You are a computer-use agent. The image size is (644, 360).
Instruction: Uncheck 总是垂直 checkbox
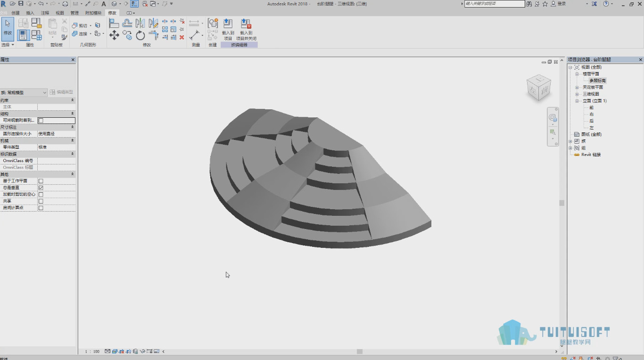tap(41, 188)
